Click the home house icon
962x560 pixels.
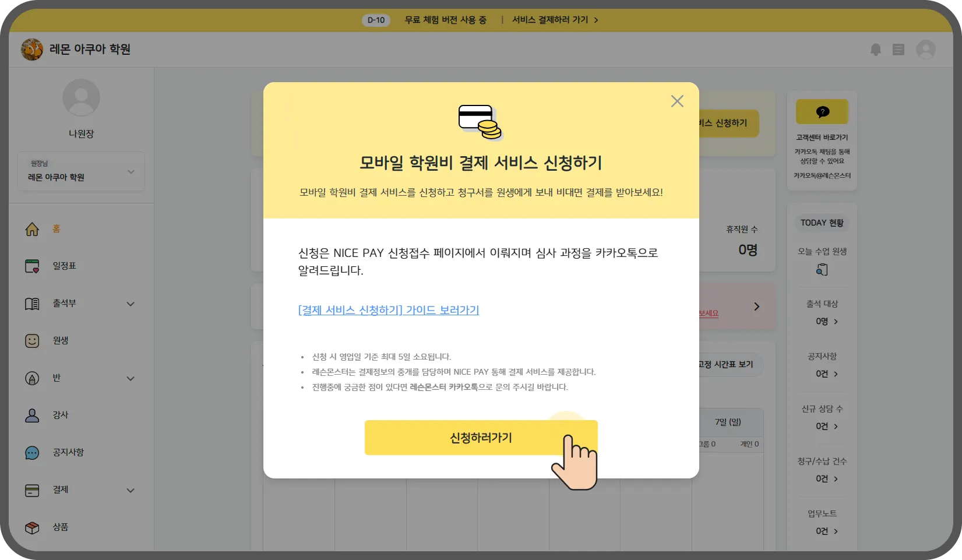coord(32,229)
